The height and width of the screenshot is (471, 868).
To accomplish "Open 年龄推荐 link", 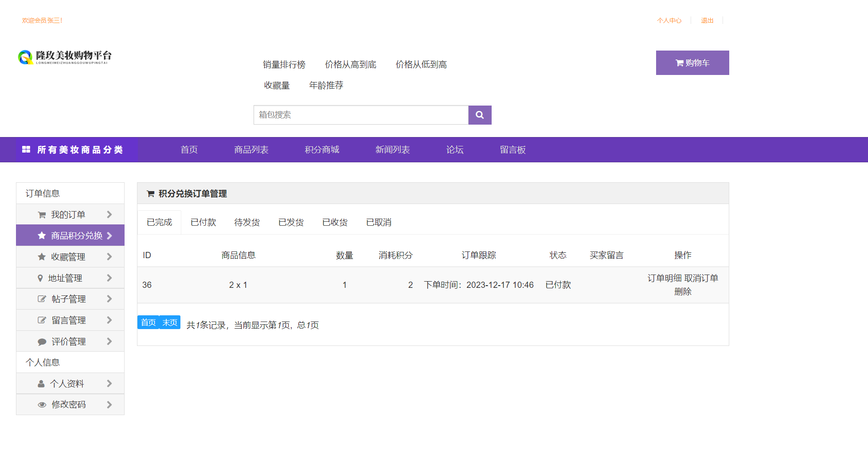I will point(326,85).
